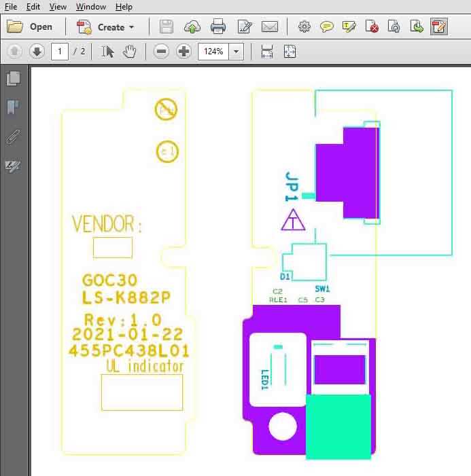The image size is (471, 476).
Task: Open the File menu
Action: [11, 7]
